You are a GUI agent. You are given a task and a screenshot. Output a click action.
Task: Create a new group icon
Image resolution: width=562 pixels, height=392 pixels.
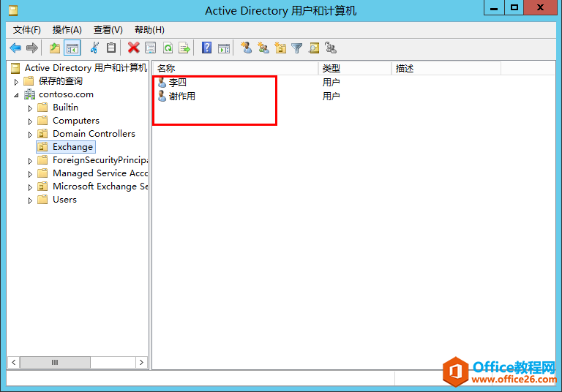tap(263, 48)
